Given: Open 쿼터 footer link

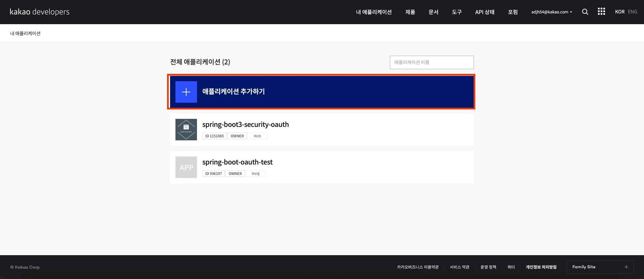Looking at the screenshot, I should coord(511,267).
